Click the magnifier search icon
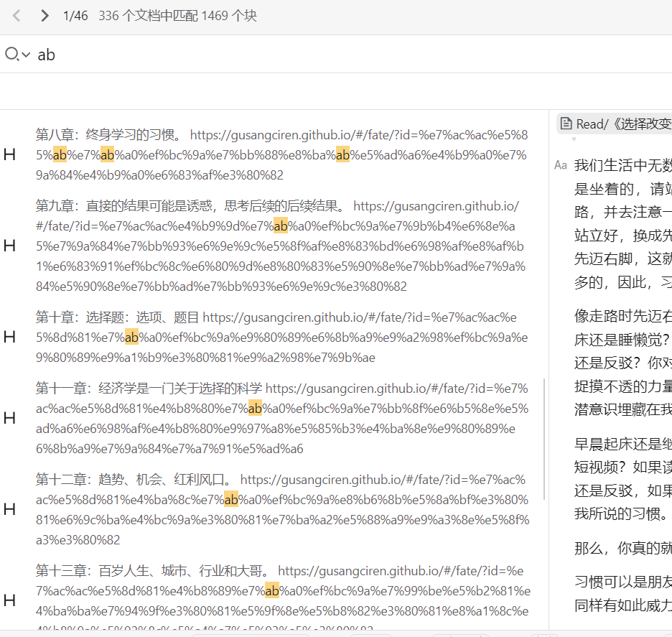672x637 pixels. (x=11, y=55)
